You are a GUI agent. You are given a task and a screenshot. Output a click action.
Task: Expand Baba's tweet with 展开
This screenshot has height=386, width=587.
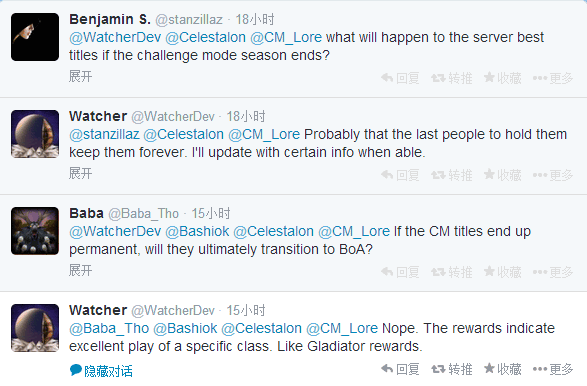(x=80, y=270)
